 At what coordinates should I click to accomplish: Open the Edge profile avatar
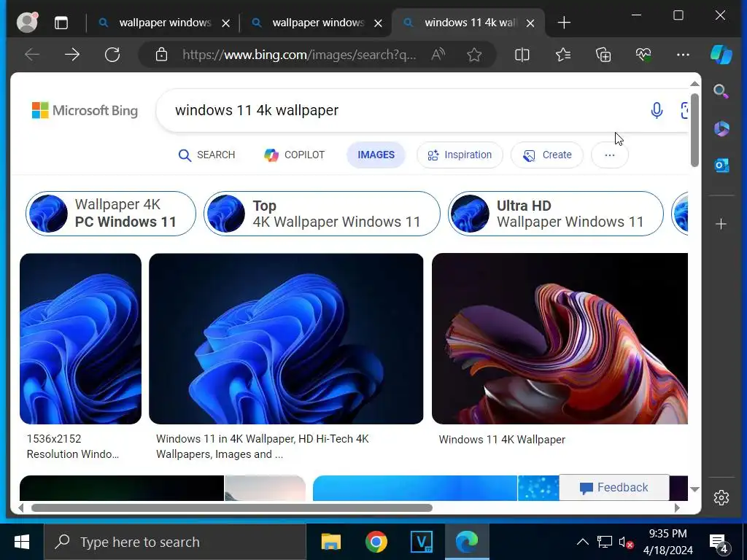pos(27,23)
